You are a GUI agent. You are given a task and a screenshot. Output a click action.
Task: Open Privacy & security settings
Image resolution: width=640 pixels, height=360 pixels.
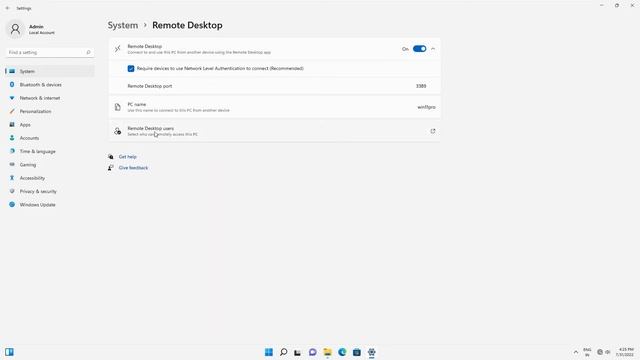49,191
